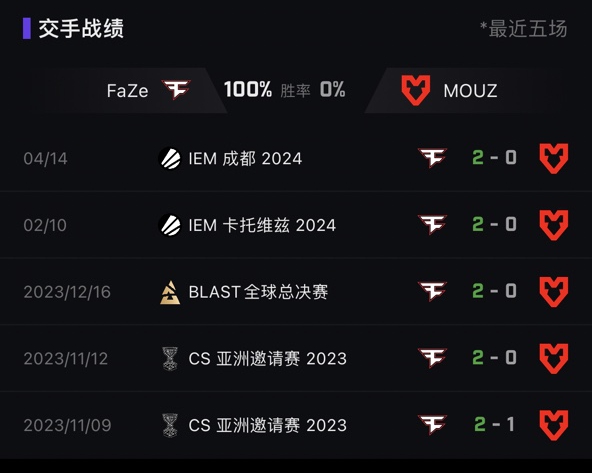Click the 100% 胜率 win rate indicator
The height and width of the screenshot is (473, 592).
click(x=267, y=90)
